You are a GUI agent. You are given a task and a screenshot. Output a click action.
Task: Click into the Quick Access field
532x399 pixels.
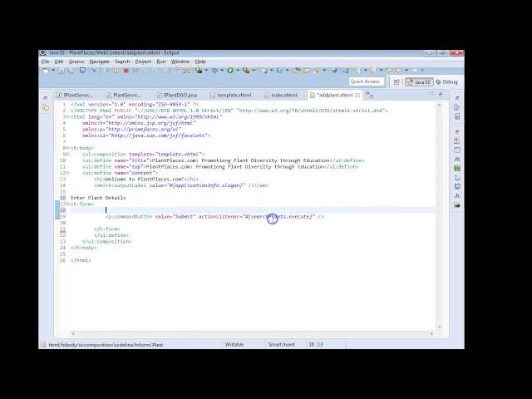[x=367, y=81]
